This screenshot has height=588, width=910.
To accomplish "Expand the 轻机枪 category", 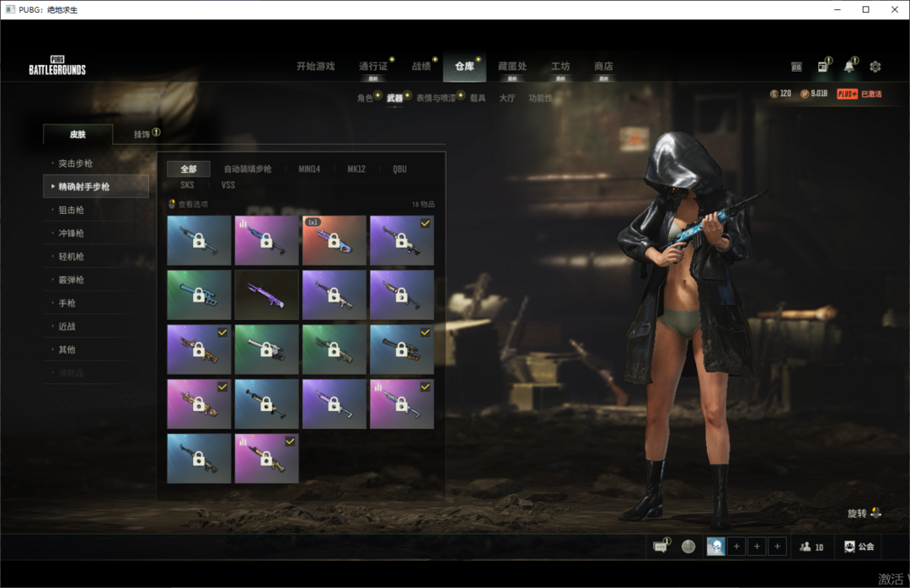I will [96, 256].
